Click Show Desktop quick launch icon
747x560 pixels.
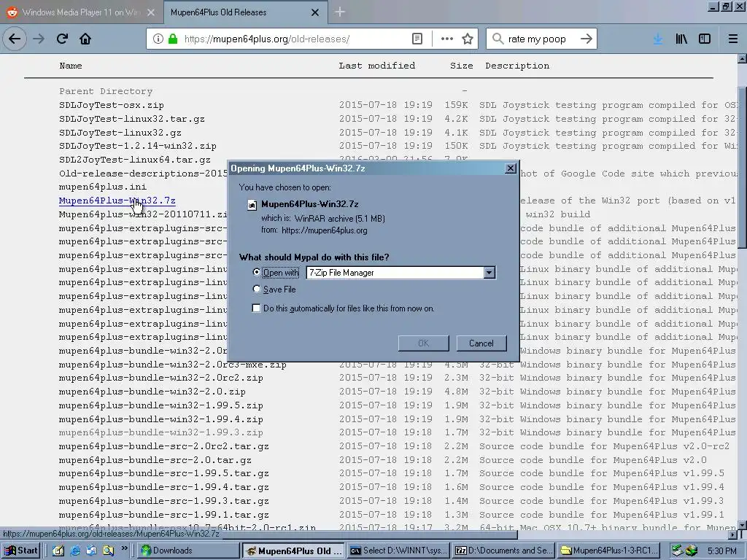[58, 551]
